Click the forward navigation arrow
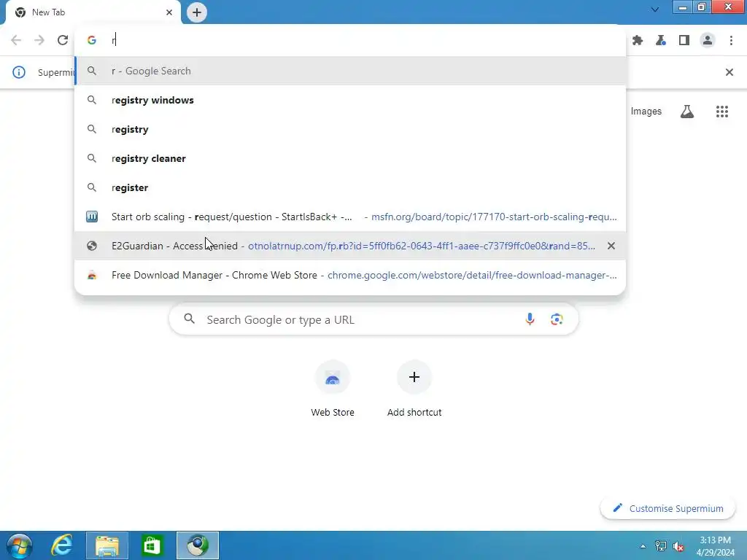 [x=39, y=40]
